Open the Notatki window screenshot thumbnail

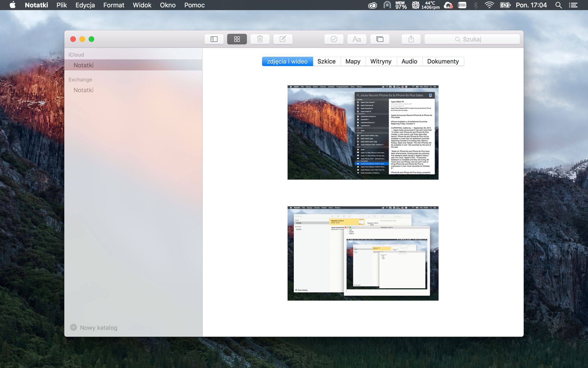(x=363, y=253)
